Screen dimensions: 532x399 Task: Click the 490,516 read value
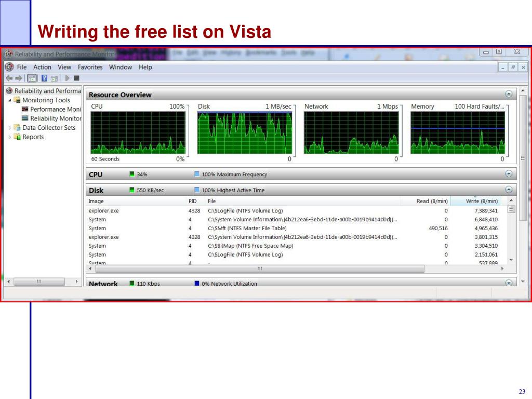click(x=438, y=229)
